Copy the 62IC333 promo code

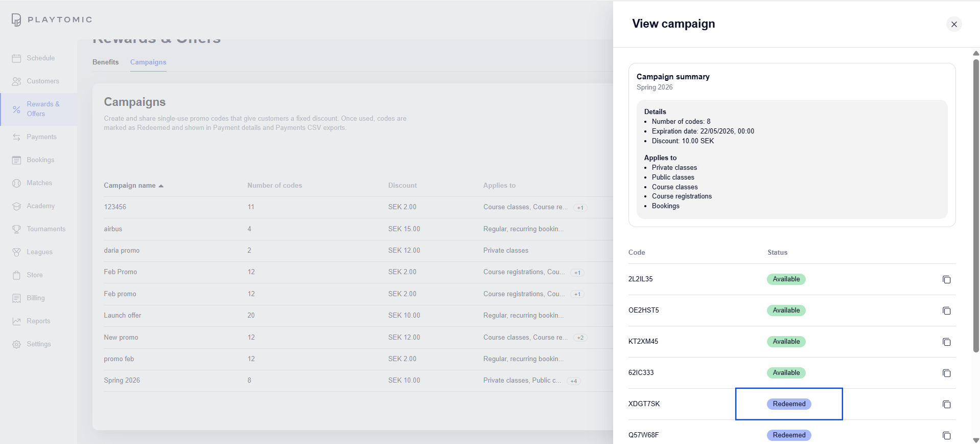946,373
